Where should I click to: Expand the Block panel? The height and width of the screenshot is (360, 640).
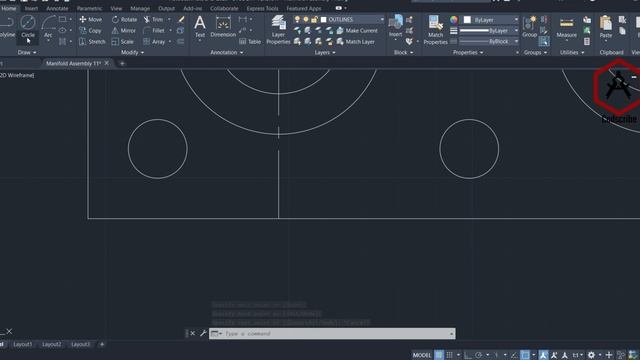[403, 52]
